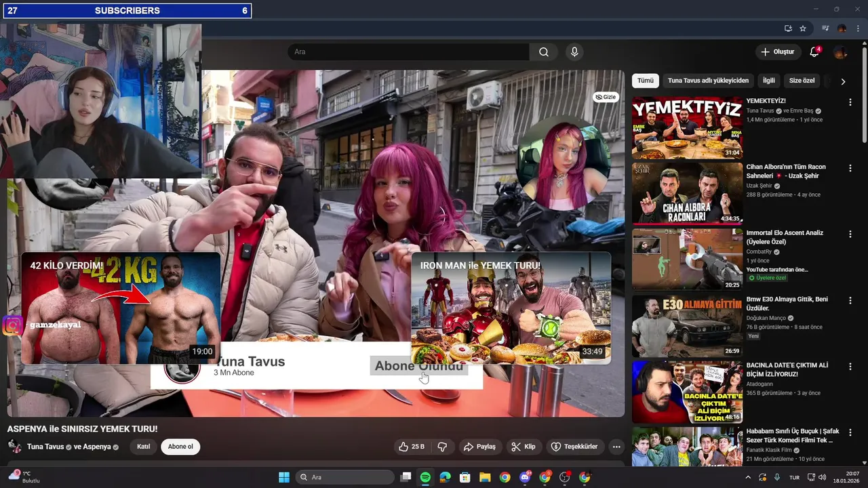This screenshot has width=868, height=488.
Task: Open options menu for Immortal Elo Ascent video
Action: coord(850,234)
